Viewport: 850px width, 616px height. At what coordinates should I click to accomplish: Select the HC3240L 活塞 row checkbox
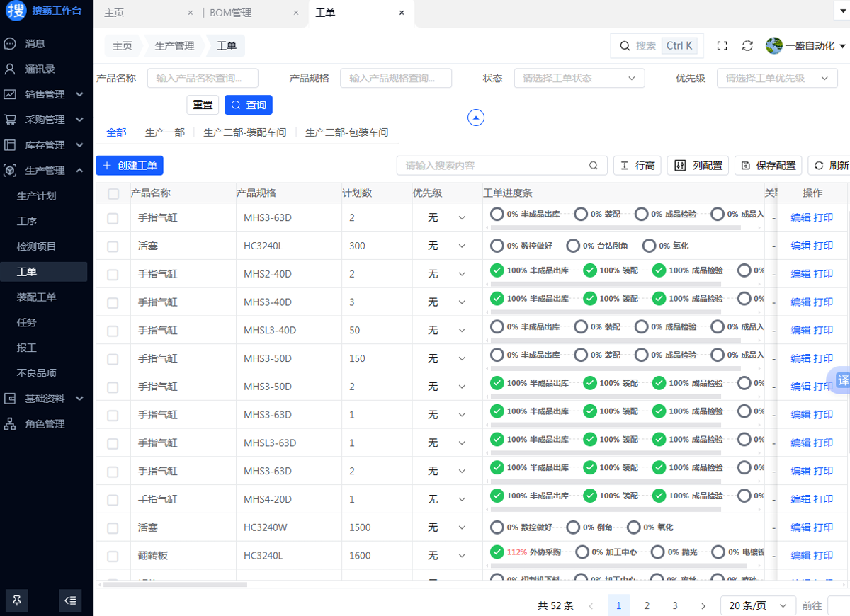pos(113,246)
